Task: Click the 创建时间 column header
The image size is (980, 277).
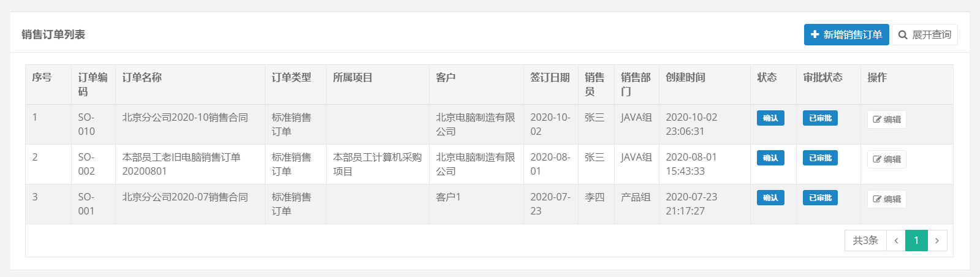Action: (685, 78)
